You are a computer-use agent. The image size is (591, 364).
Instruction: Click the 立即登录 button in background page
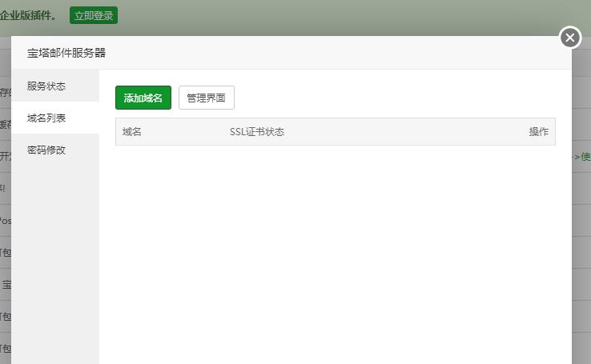[94, 15]
